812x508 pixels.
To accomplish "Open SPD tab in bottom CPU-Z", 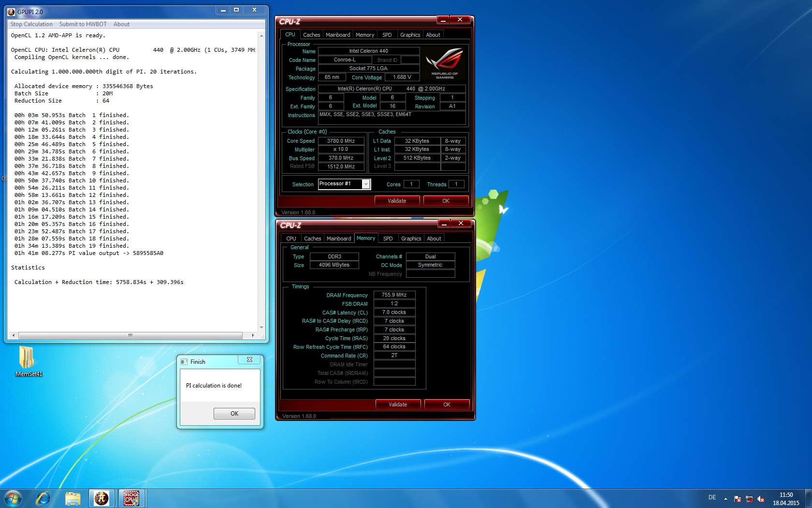I will tap(388, 239).
